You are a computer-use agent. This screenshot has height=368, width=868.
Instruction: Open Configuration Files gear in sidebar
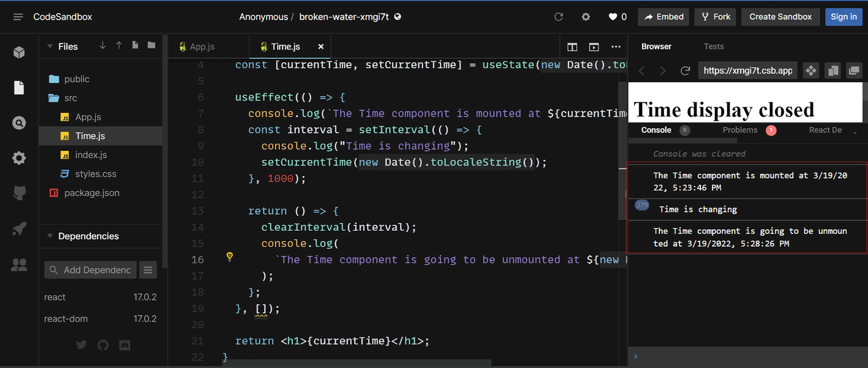click(19, 158)
